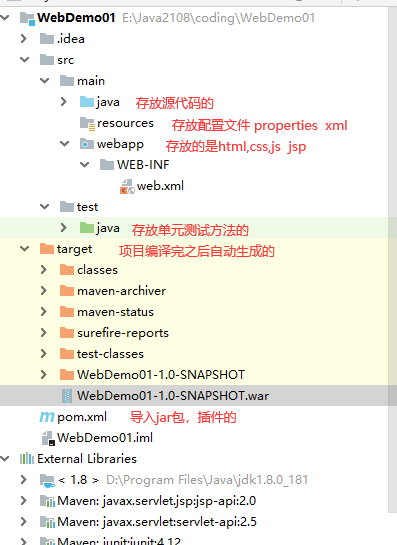The height and width of the screenshot is (545, 397).
Task: Click the External Libraries icon
Action: click(27, 459)
